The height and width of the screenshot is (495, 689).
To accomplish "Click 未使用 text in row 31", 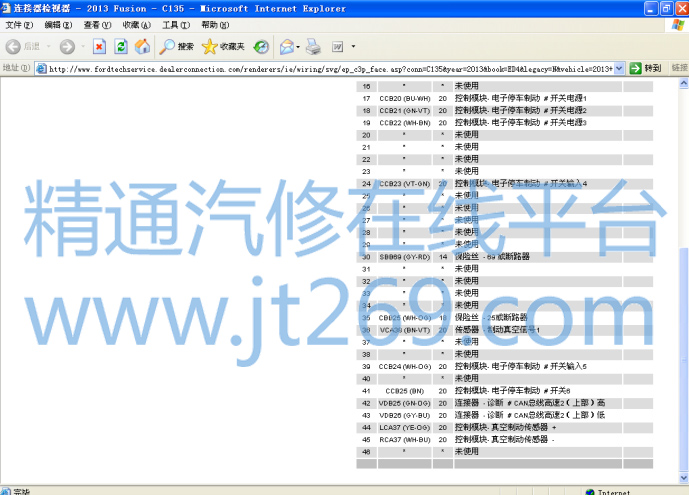I will click(x=466, y=269).
